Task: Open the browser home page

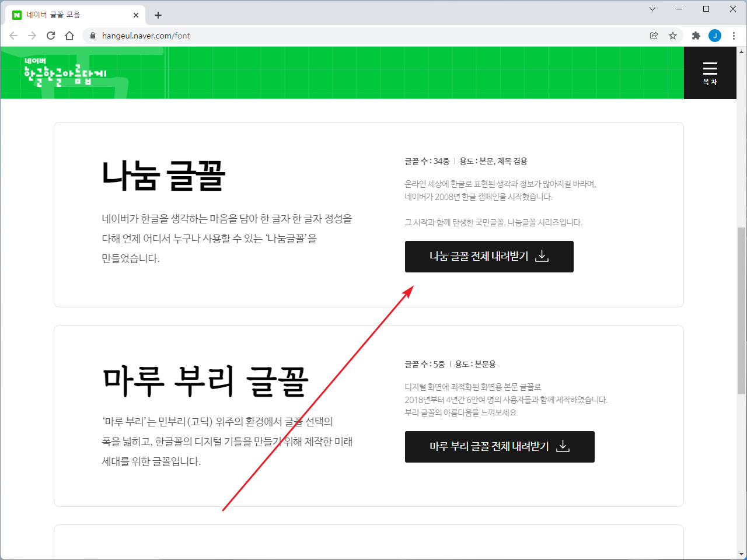Action: [x=69, y=36]
